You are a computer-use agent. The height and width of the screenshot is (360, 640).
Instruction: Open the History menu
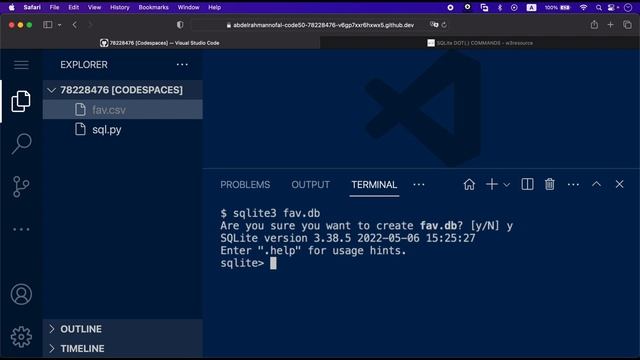click(x=120, y=7)
